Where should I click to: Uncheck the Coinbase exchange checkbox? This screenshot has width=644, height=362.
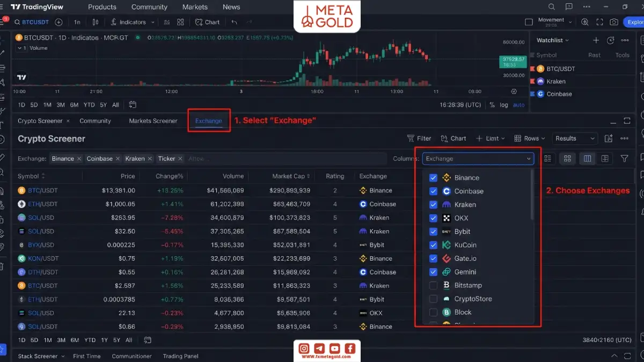(433, 191)
